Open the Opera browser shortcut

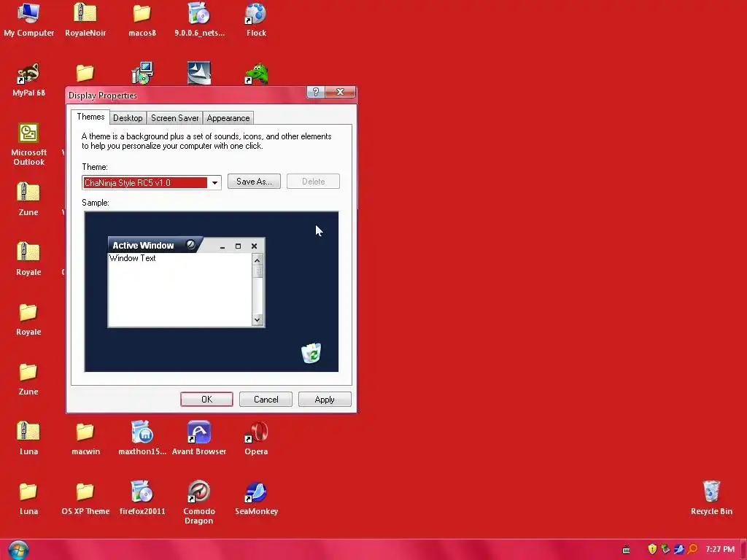[256, 438]
